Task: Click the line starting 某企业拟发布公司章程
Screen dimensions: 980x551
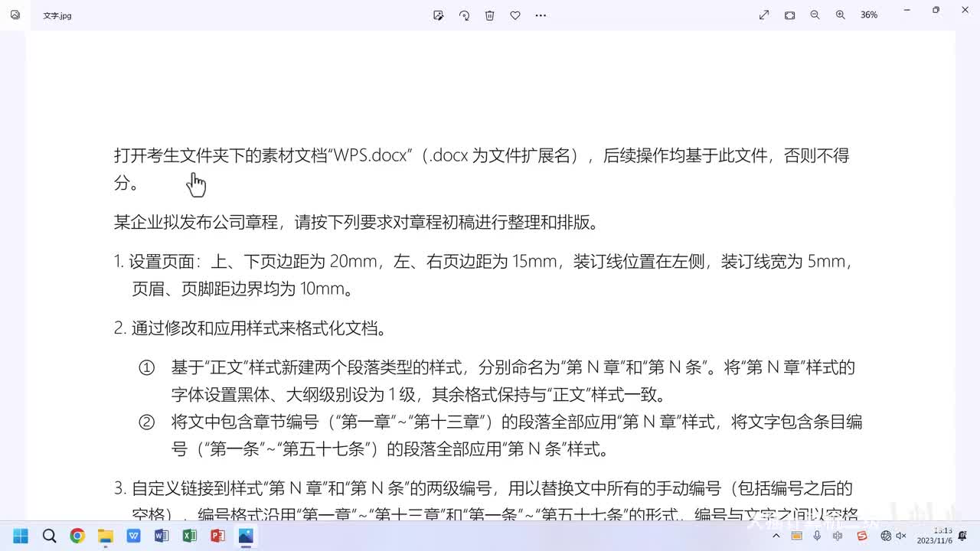Action: pyautogui.click(x=356, y=223)
